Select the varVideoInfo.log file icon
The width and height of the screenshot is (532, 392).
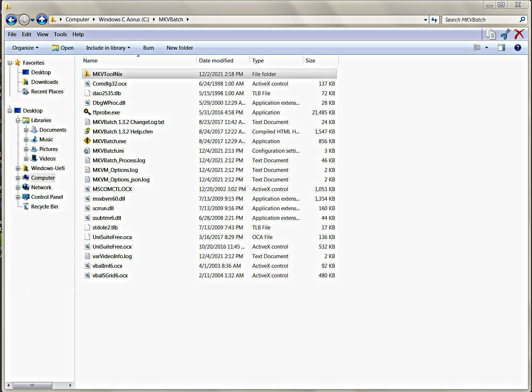click(x=87, y=256)
